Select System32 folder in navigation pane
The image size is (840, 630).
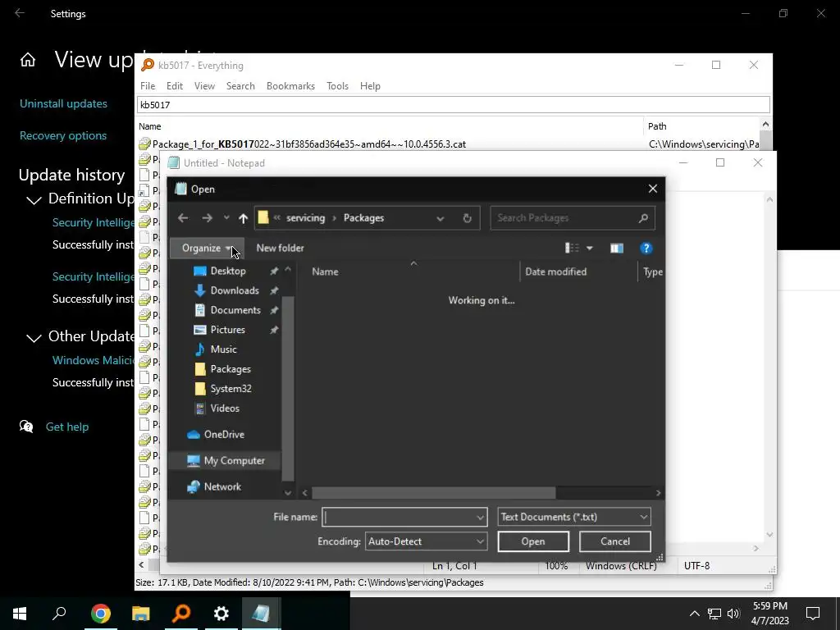[231, 389]
